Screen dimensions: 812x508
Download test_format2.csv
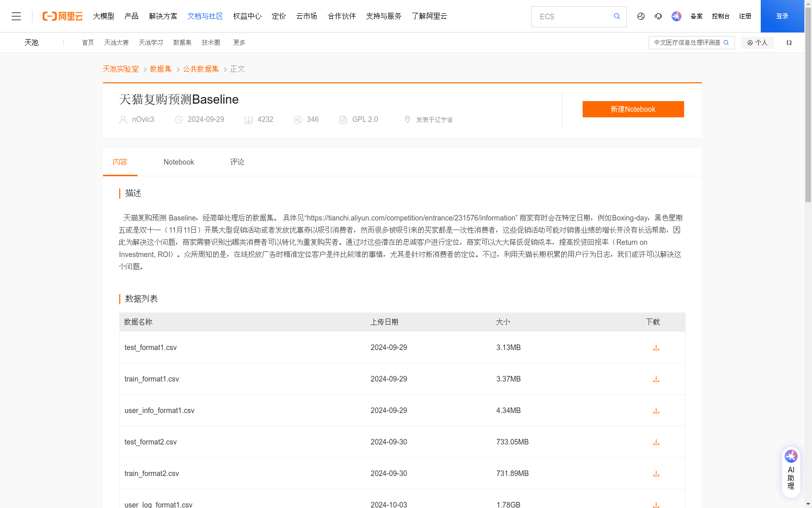[656, 442]
